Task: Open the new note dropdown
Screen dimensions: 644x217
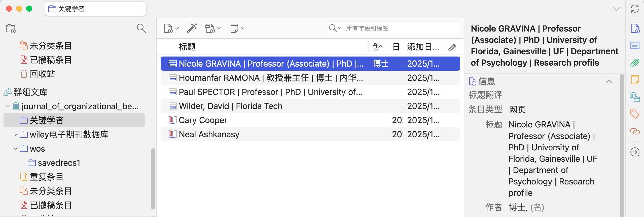Action: (237, 28)
